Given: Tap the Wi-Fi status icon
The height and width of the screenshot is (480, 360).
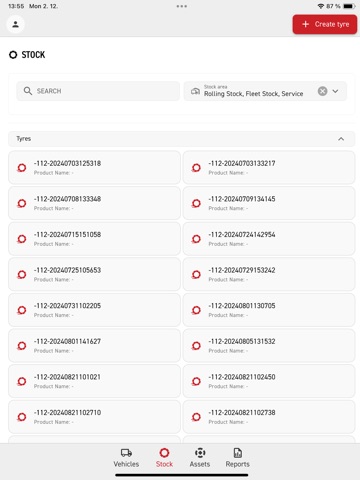Looking at the screenshot, I should [321, 6].
